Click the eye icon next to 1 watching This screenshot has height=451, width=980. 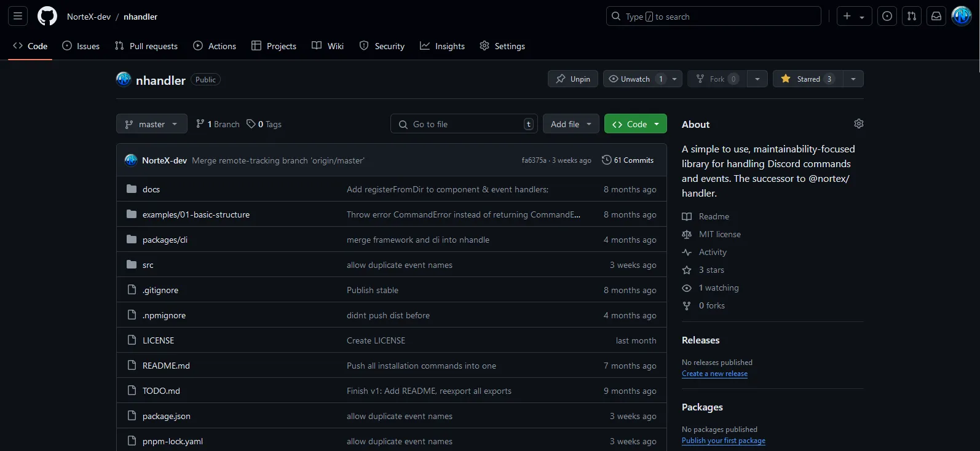pyautogui.click(x=687, y=288)
